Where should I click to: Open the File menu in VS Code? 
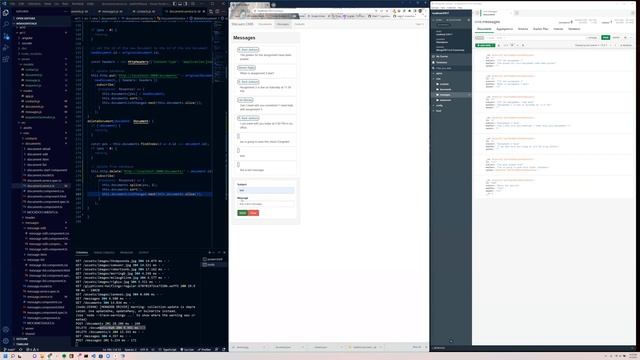(x=12, y=4)
